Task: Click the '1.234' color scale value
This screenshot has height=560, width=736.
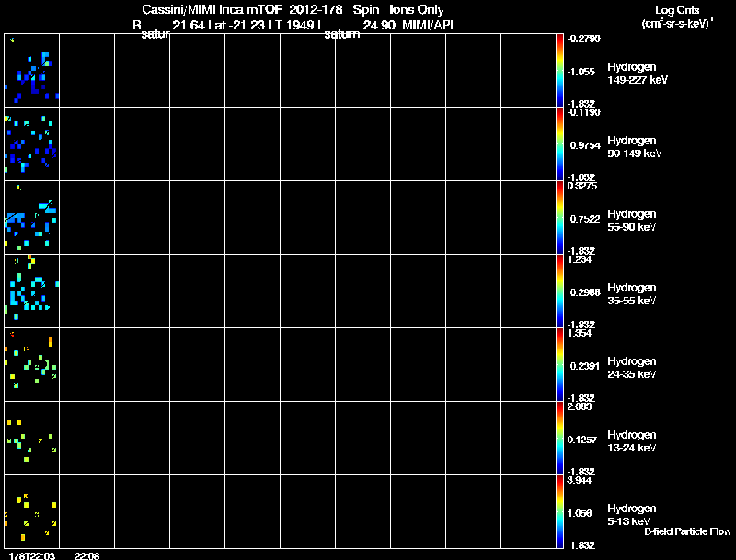Action: [x=580, y=259]
